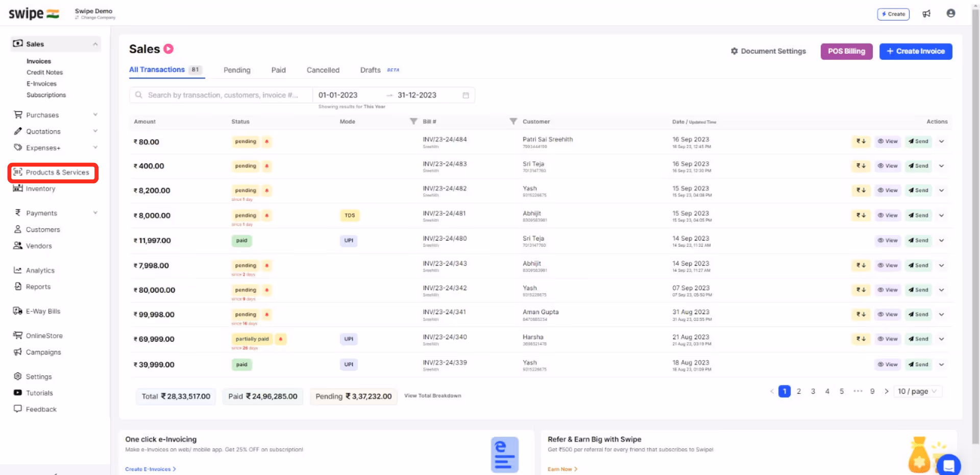
Task: Switch to the Pending tab
Action: point(237,70)
